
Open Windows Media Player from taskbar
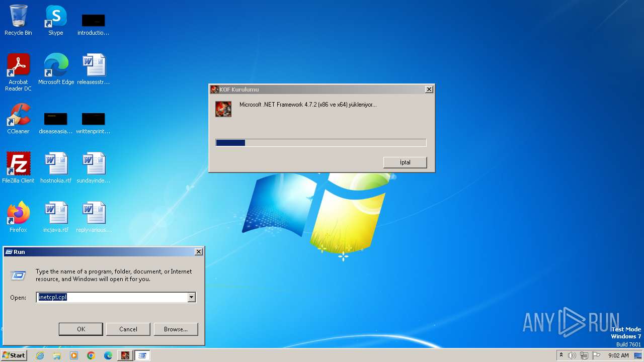point(74,355)
